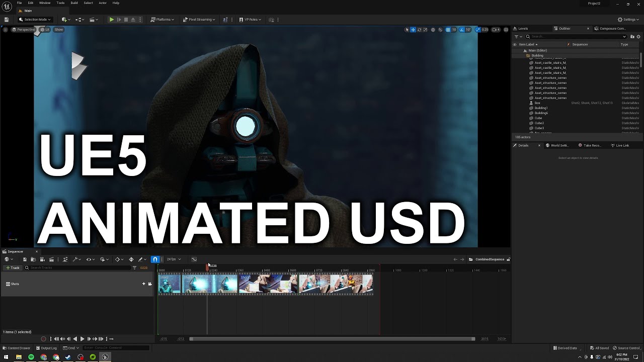Click the Lit view mode button
The height and width of the screenshot is (362, 644).
click(45, 30)
